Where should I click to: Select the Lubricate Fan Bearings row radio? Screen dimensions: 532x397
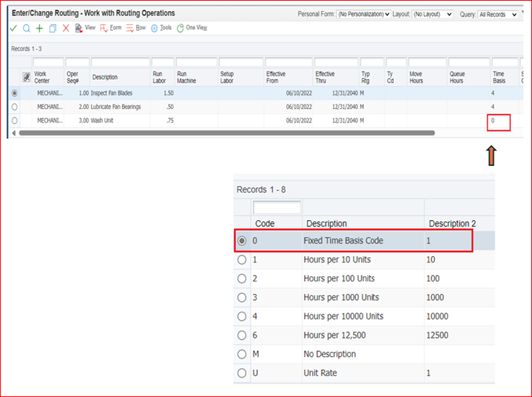[15, 107]
